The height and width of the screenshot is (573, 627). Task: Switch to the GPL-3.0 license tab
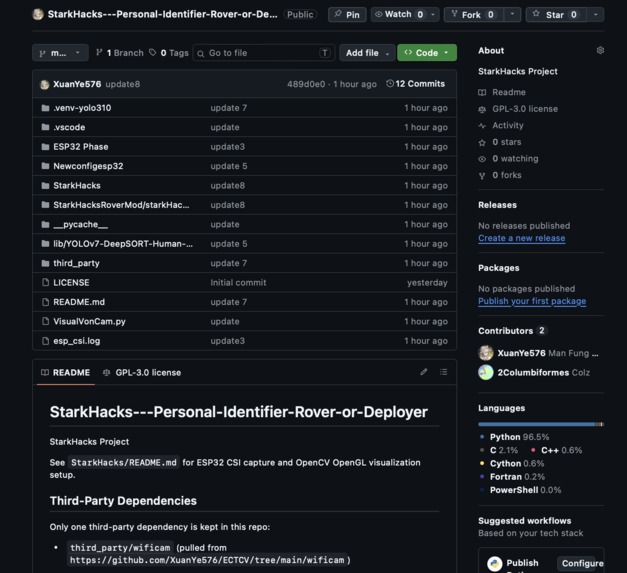tap(142, 373)
